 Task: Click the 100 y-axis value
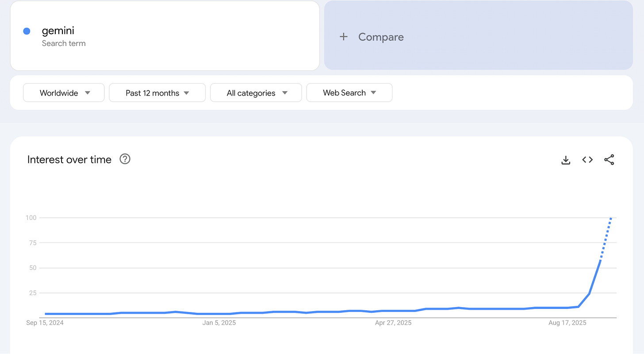click(31, 218)
